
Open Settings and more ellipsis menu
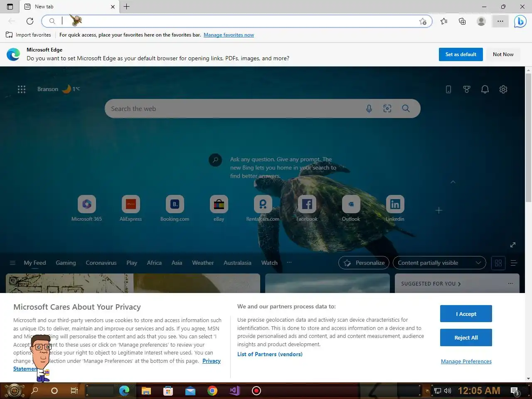click(x=500, y=21)
